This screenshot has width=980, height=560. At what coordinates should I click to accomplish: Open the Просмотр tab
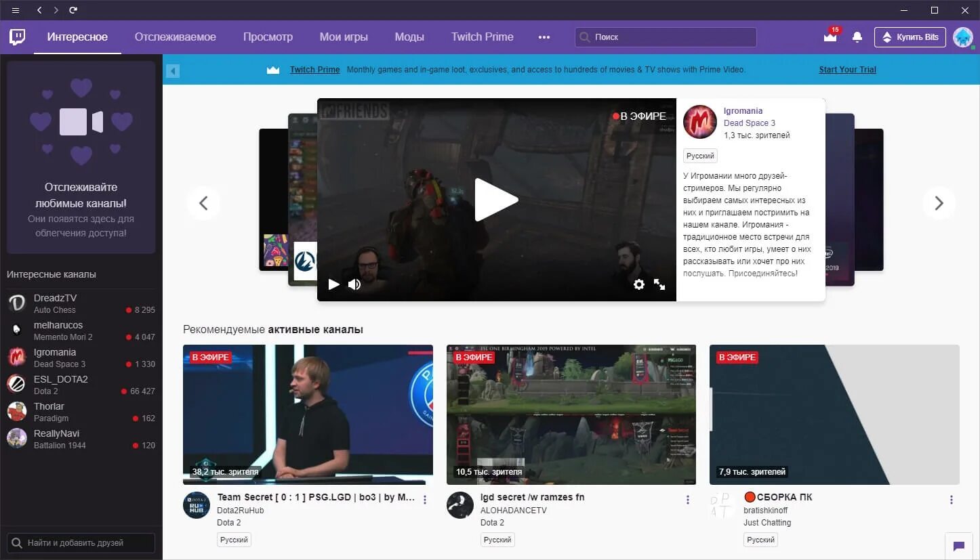(268, 37)
